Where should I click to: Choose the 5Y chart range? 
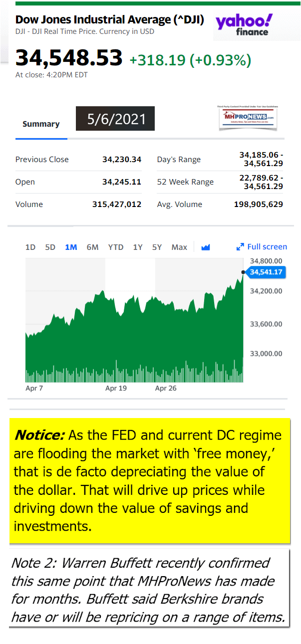157,247
